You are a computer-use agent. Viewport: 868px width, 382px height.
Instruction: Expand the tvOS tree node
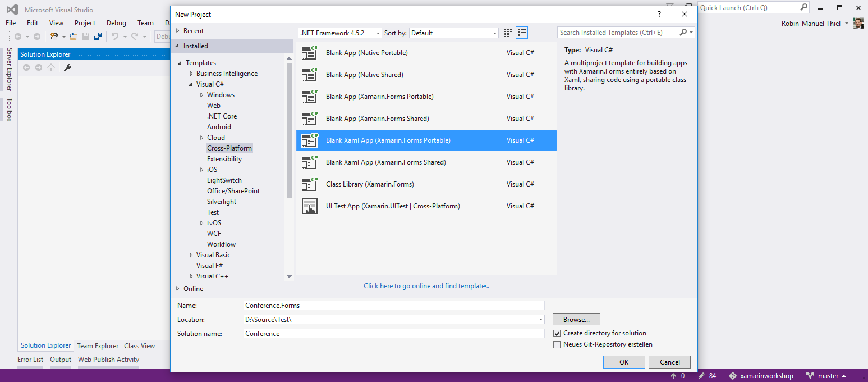click(x=201, y=223)
